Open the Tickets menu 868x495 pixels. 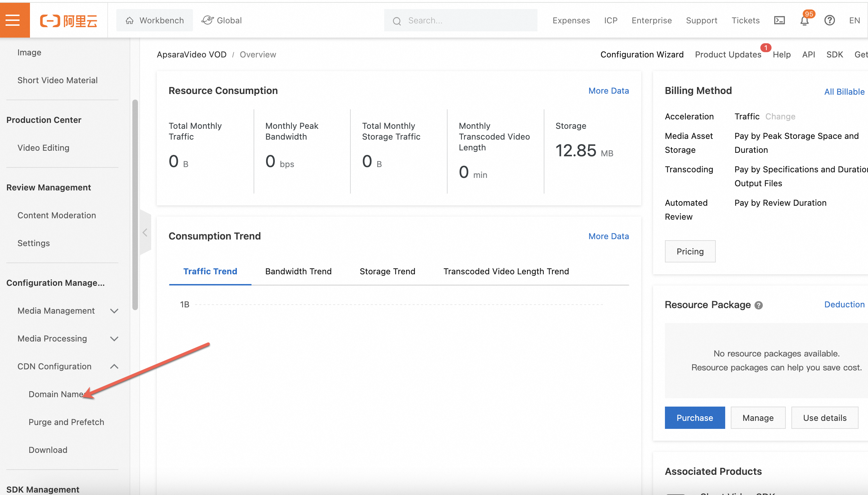(745, 21)
